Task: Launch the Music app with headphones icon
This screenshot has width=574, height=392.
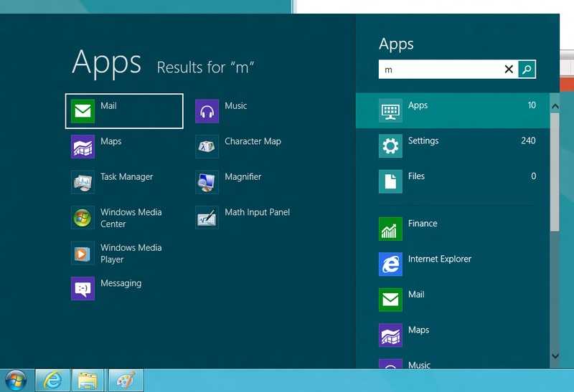Action: (248, 111)
